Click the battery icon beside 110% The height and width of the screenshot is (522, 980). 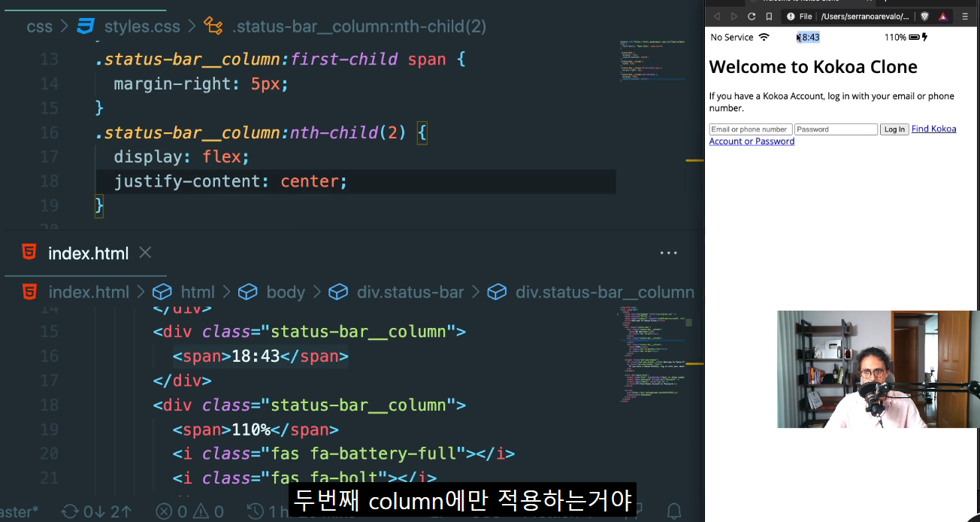[x=914, y=37]
